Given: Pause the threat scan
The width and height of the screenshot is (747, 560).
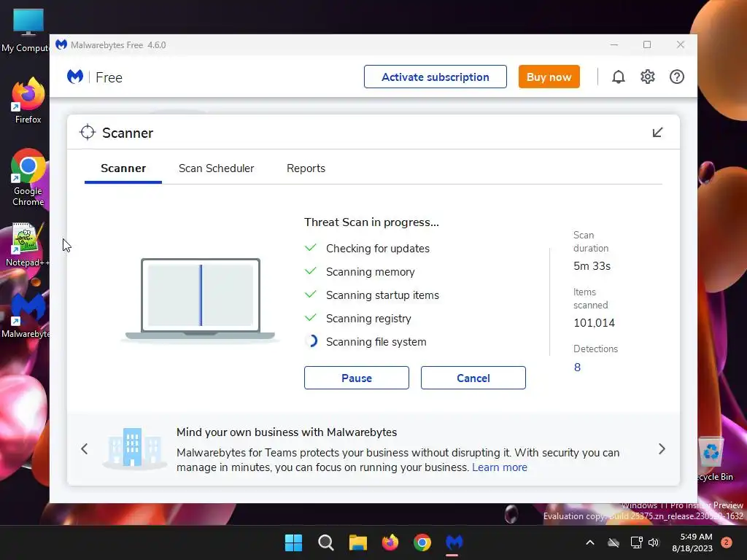Looking at the screenshot, I should (x=356, y=378).
